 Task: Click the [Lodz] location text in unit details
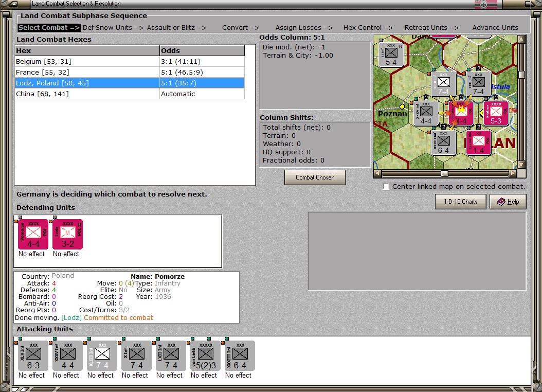pos(71,318)
